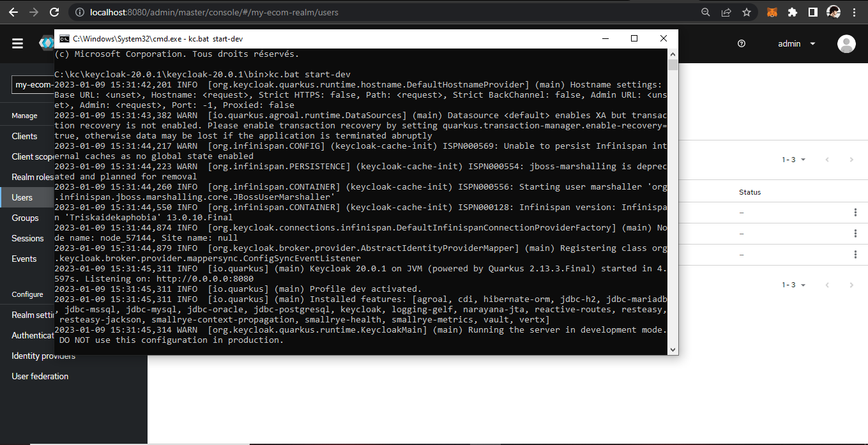Reload the page with the refresh icon
Viewport: 868px width, 445px height.
coord(54,12)
